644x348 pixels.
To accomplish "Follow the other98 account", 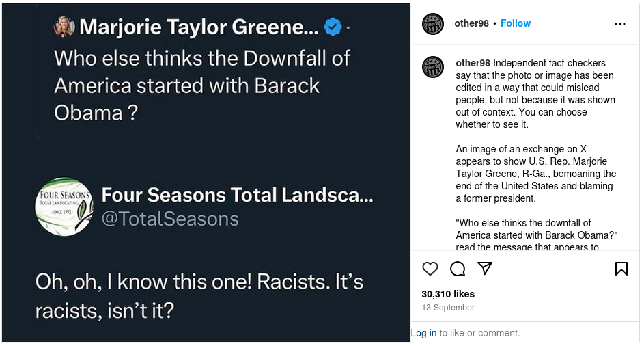I will point(516,23).
